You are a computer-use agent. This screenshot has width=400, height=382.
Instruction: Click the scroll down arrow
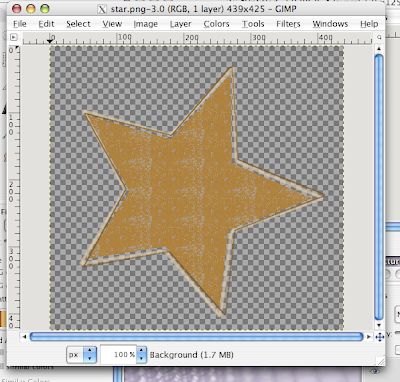(379, 325)
